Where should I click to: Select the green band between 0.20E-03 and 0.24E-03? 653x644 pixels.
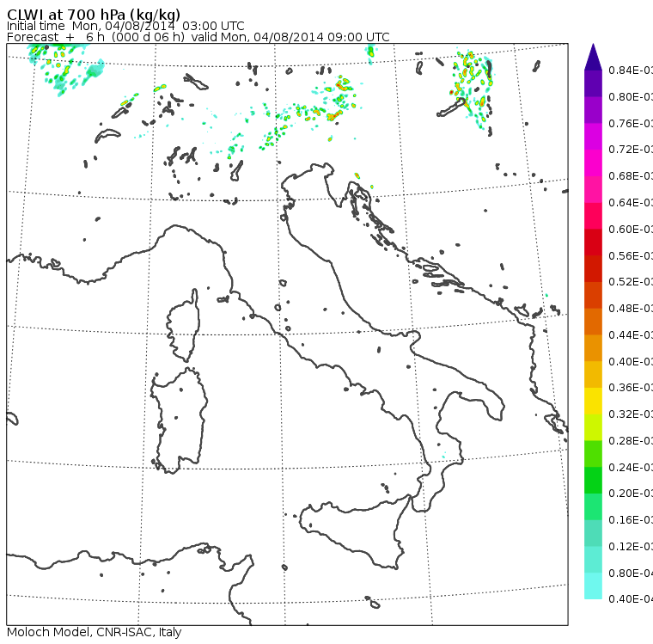click(593, 480)
